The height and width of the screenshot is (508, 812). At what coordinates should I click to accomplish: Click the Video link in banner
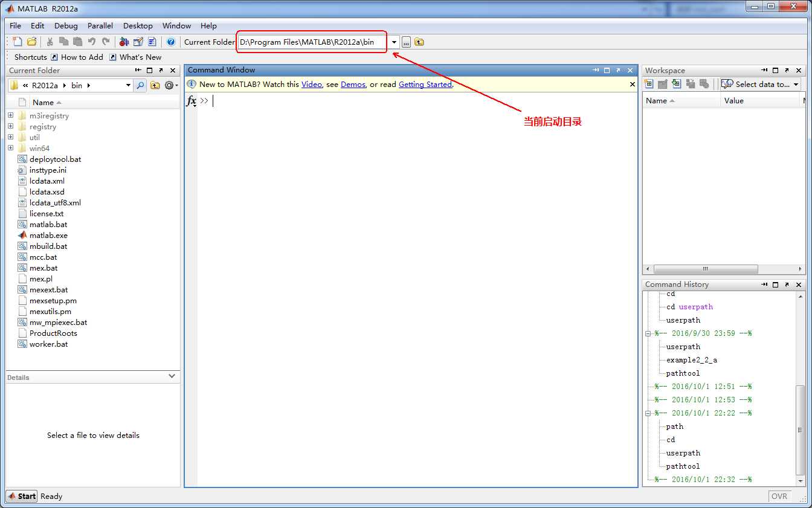click(x=312, y=85)
